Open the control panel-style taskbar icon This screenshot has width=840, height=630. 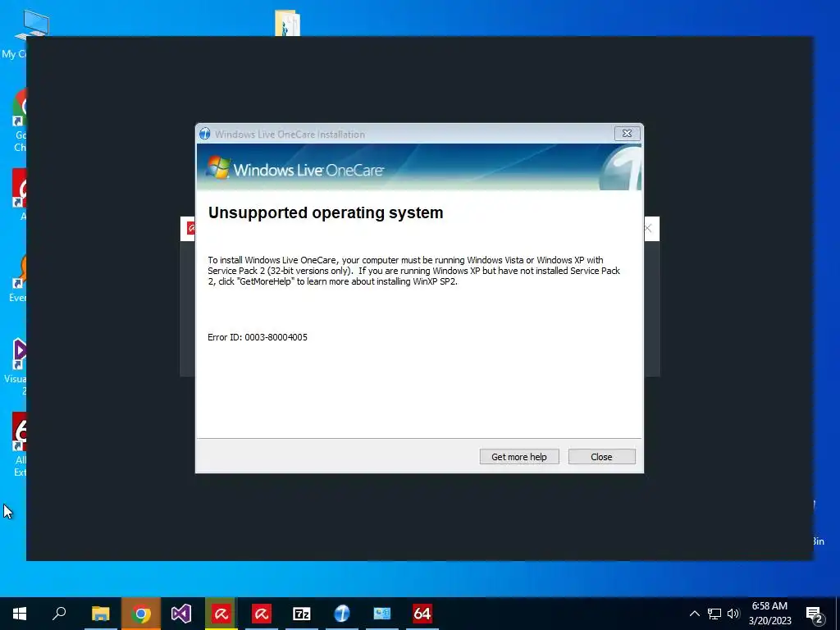pos(382,614)
